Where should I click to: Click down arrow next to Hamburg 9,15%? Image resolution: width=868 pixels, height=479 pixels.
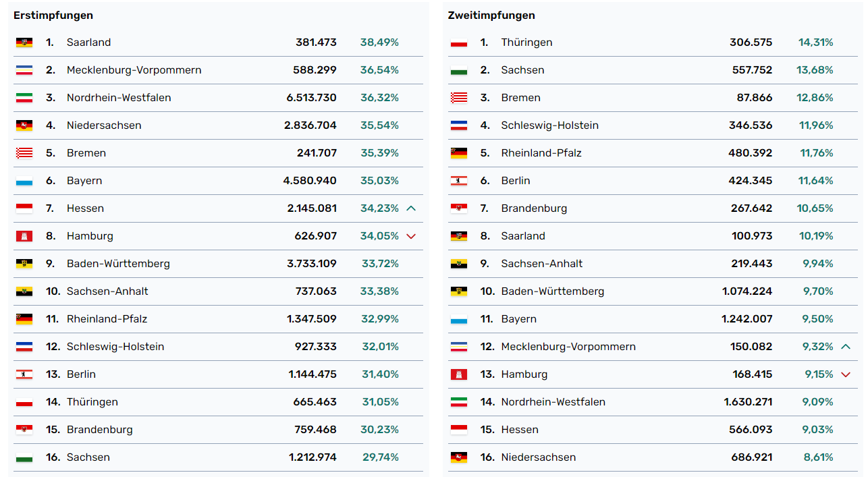846,374
